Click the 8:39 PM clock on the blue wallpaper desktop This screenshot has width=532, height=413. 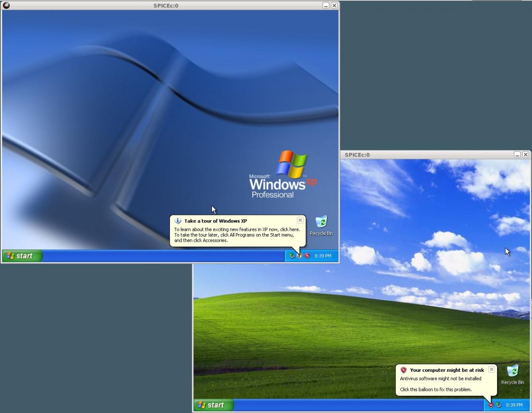323,256
